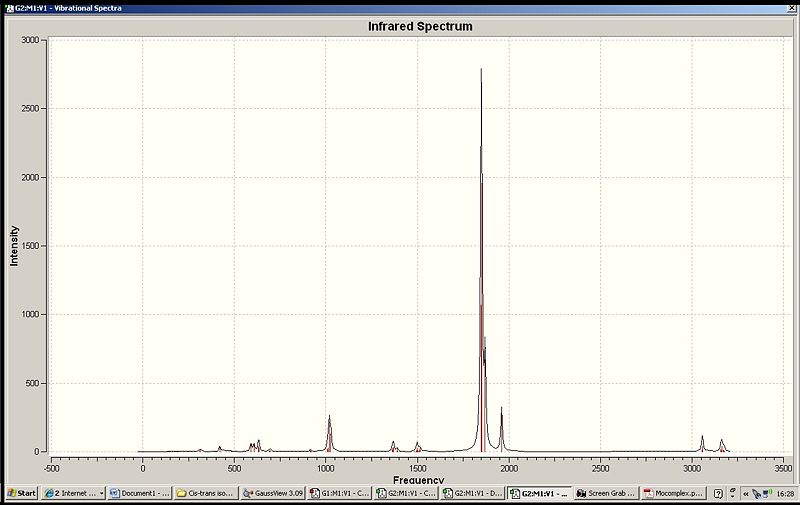
Task: Click the Infrared Spectrum chart title
Action: tap(420, 27)
